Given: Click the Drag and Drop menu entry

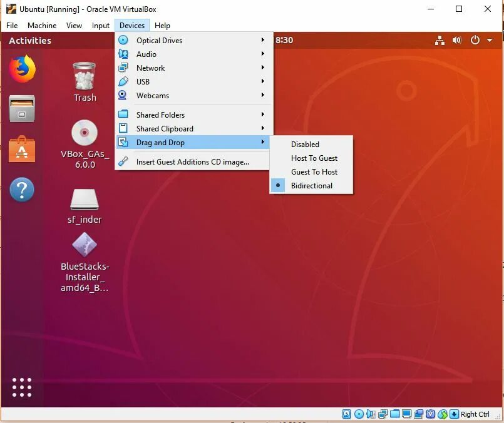Looking at the screenshot, I should pos(193,142).
